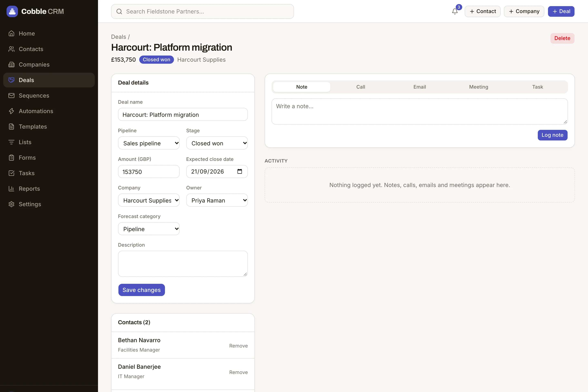Open the Forecast category dropdown
Viewport: 588px width, 392px height.
[149, 228]
